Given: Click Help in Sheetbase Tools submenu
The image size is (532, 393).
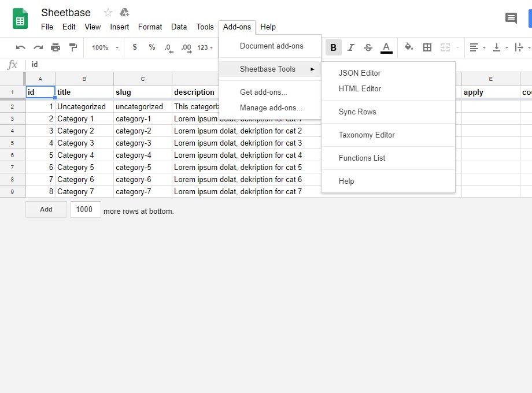Looking at the screenshot, I should (x=388, y=181).
